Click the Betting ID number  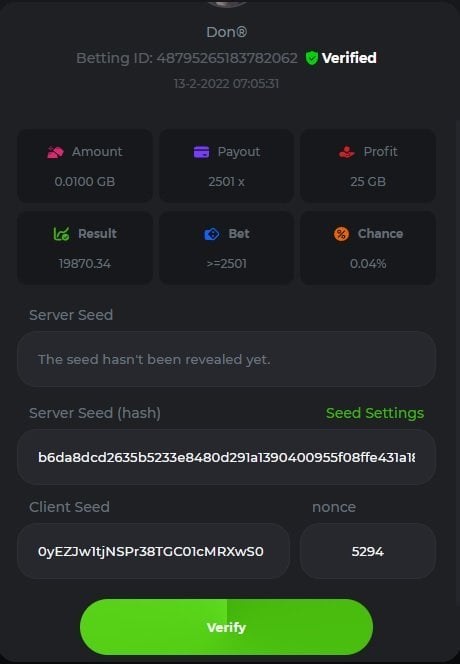pyautogui.click(x=227, y=58)
